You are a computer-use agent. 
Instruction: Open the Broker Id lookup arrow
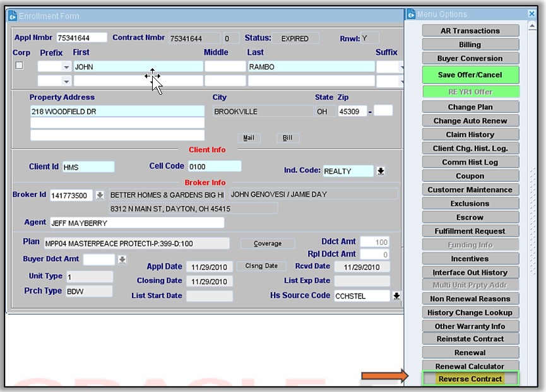pyautogui.click(x=100, y=195)
